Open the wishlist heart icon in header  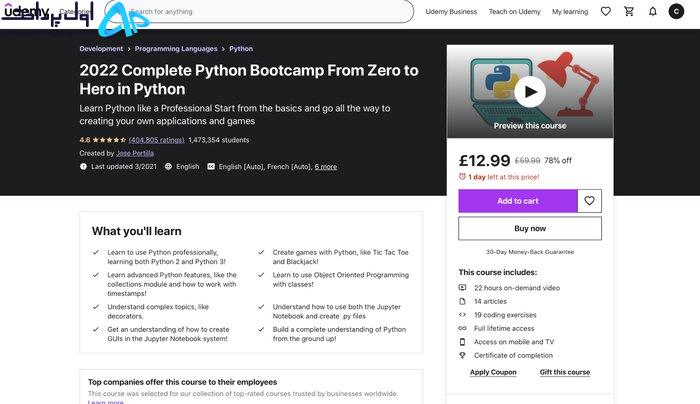[605, 12]
